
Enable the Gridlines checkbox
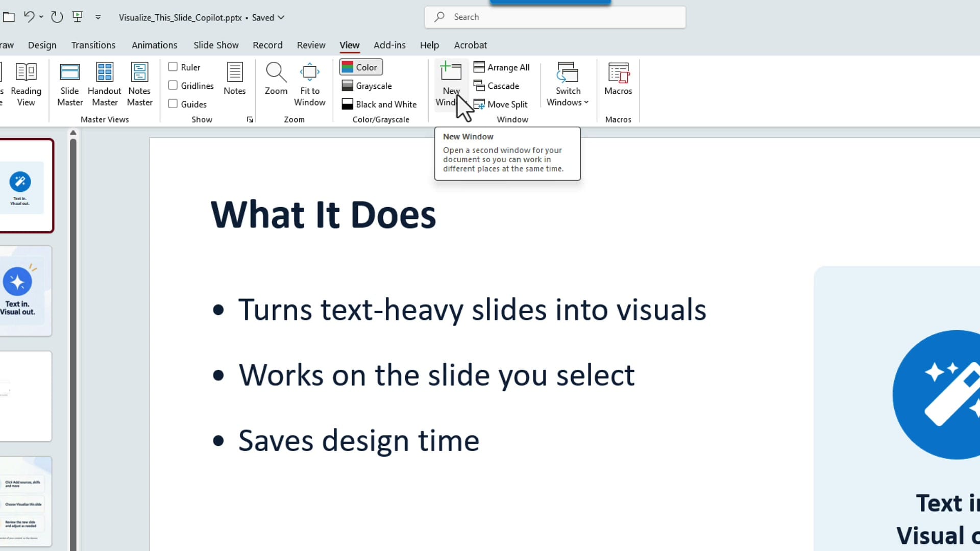tap(173, 85)
